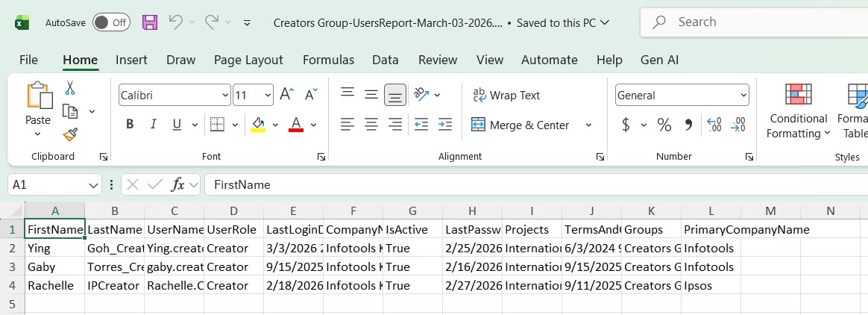Align text to the left
The height and width of the screenshot is (315, 868).
pos(347,125)
